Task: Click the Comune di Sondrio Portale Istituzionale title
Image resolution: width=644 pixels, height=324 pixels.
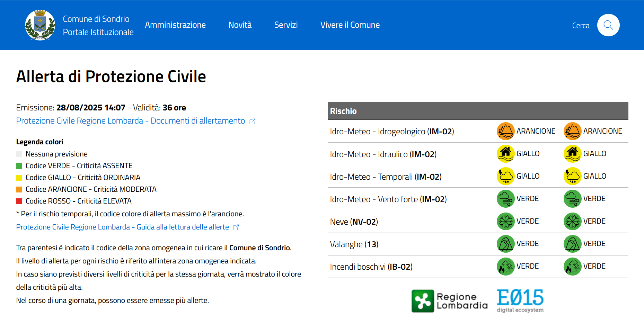Action: point(98,25)
